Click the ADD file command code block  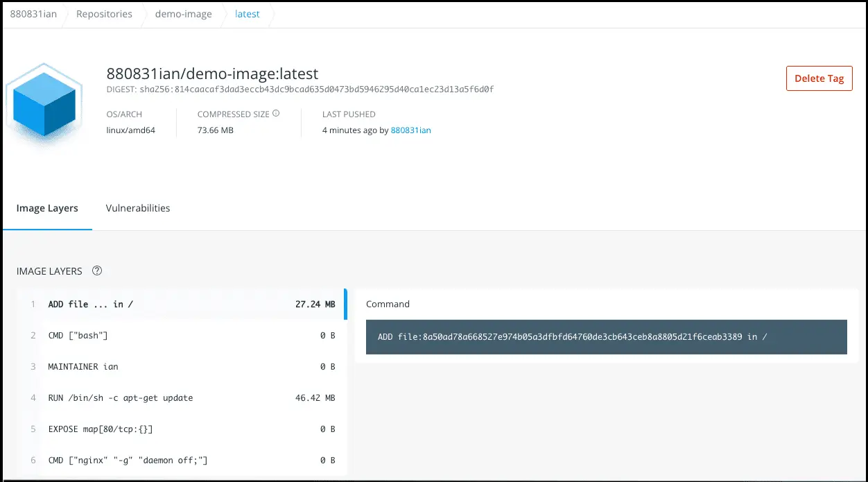(606, 337)
